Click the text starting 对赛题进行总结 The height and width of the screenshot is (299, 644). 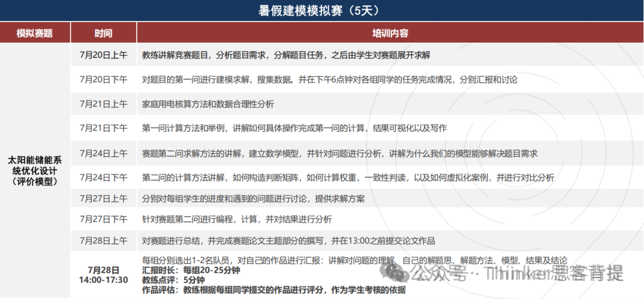(289, 241)
